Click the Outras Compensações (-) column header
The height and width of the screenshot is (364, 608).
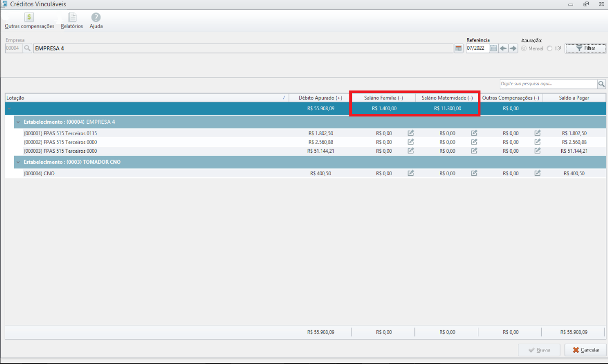pyautogui.click(x=510, y=98)
